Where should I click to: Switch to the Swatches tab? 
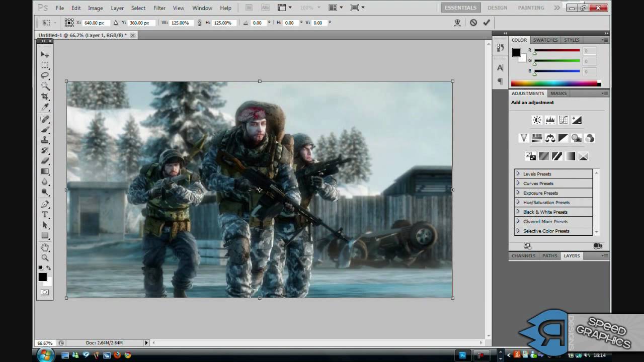tap(545, 40)
